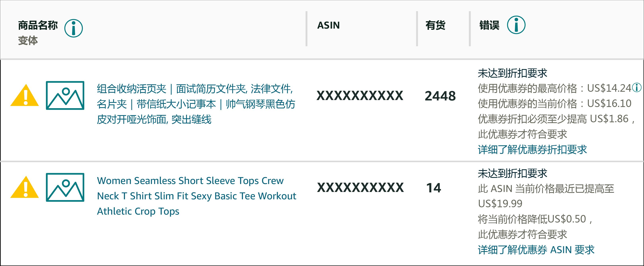Open the info icon beside 错误 header

tap(516, 25)
